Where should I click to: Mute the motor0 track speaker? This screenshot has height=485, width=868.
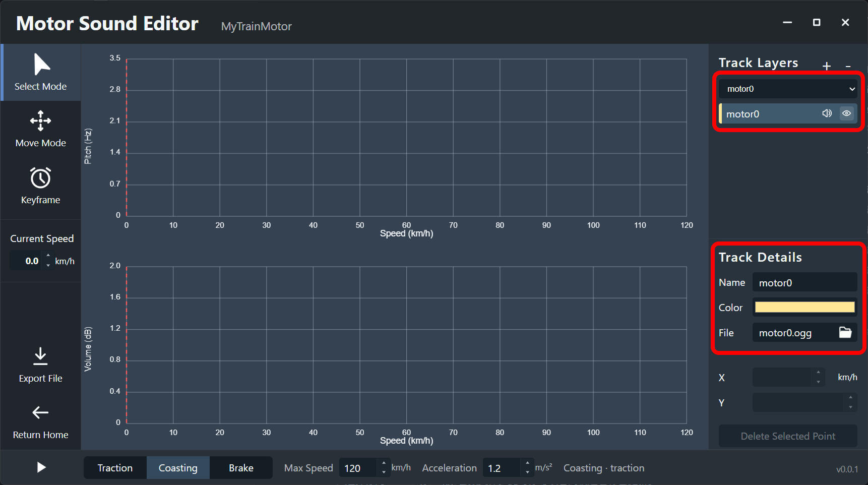tap(827, 113)
